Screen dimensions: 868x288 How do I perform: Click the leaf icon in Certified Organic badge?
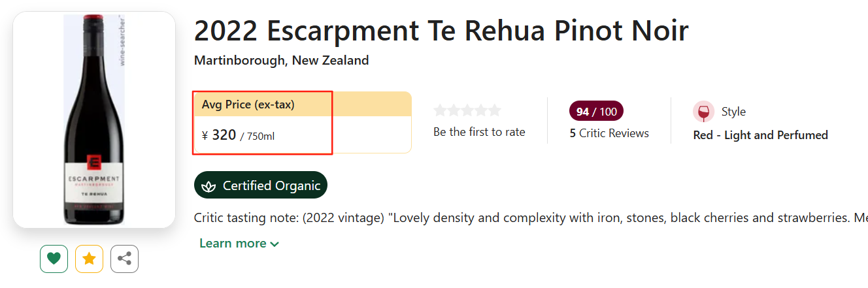pyautogui.click(x=209, y=186)
